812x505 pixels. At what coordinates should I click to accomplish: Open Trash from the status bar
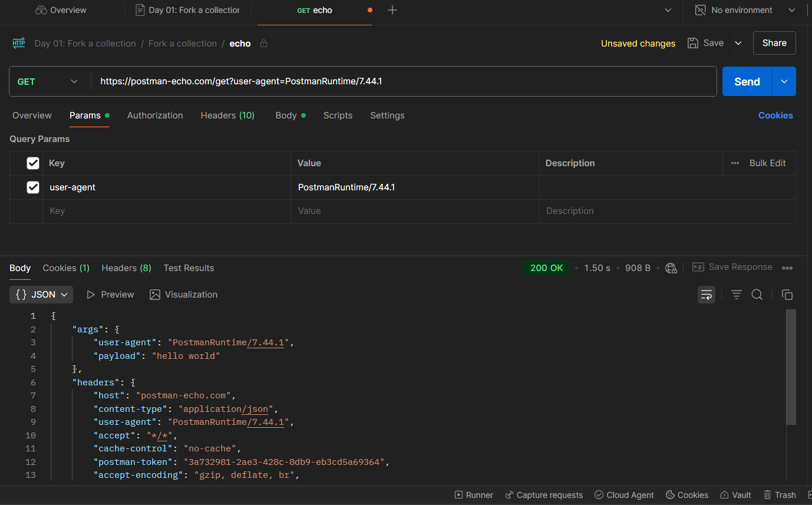point(780,495)
